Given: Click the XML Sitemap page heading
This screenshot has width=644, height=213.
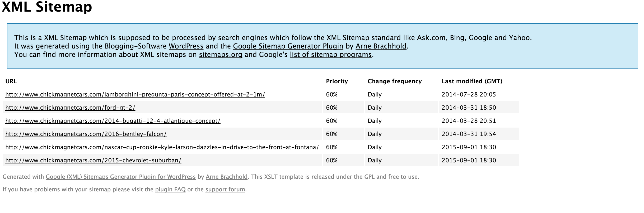Looking at the screenshot, I should (47, 7).
